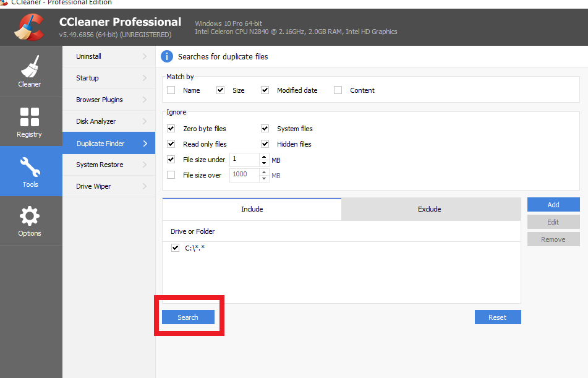
Task: Increase File size under value
Action: pos(264,157)
